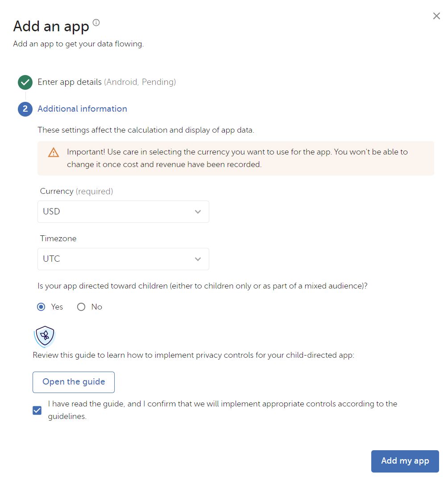The height and width of the screenshot is (477, 448).
Task: Click the blue step 2 circle icon
Action: click(x=25, y=109)
